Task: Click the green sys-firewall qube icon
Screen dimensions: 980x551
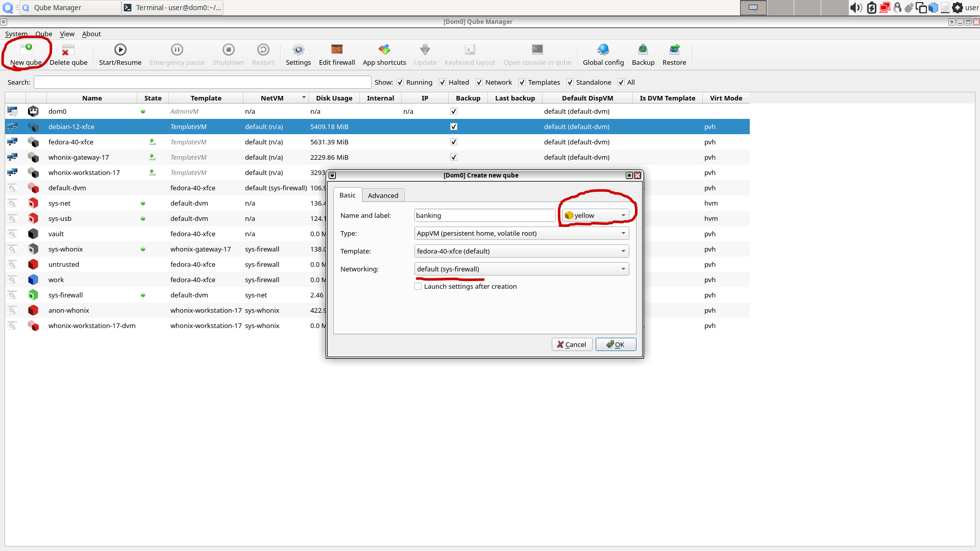Action: (x=33, y=295)
